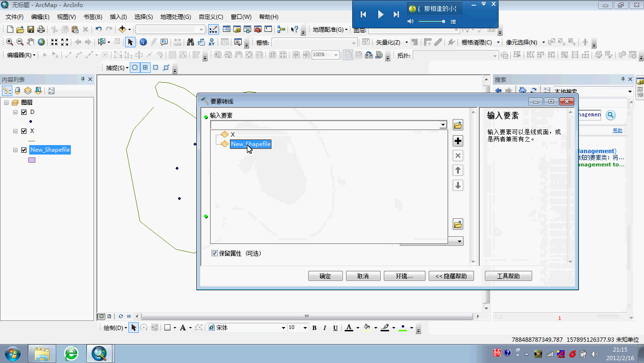Click the X icon to remove selected feature
This screenshot has width=644, height=363.
(458, 155)
